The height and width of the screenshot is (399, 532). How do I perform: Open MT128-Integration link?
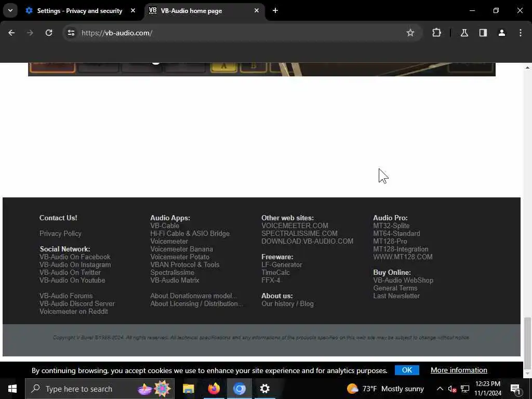401,249
